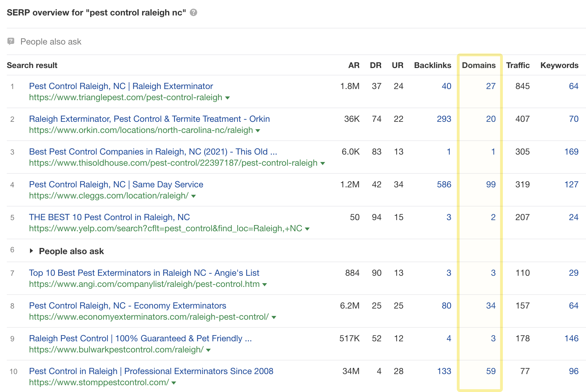Click the Keywords column header

point(559,66)
